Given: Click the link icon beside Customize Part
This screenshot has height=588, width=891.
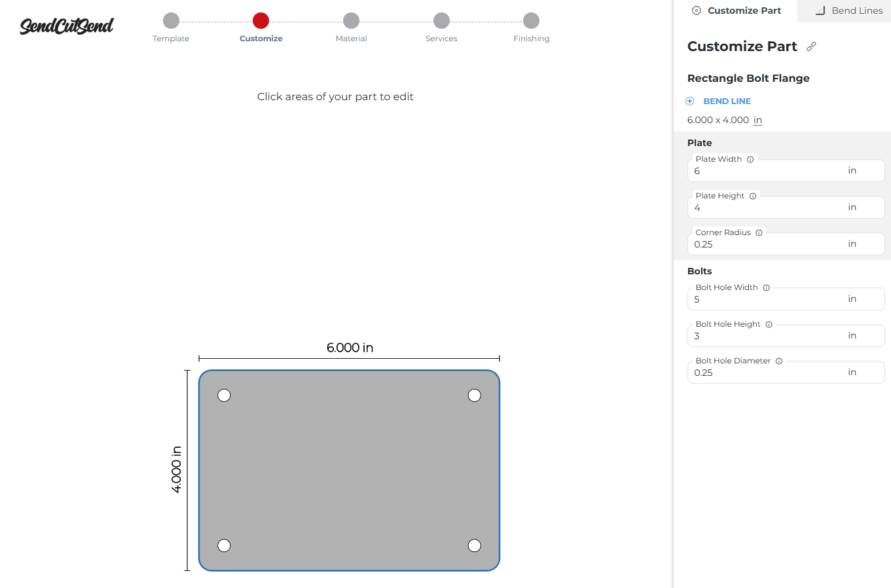Looking at the screenshot, I should click(x=811, y=46).
